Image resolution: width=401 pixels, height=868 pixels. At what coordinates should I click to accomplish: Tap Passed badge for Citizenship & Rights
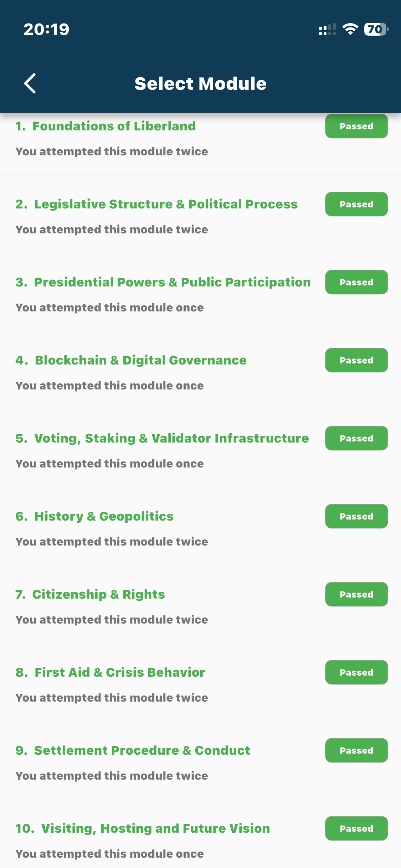click(x=356, y=594)
